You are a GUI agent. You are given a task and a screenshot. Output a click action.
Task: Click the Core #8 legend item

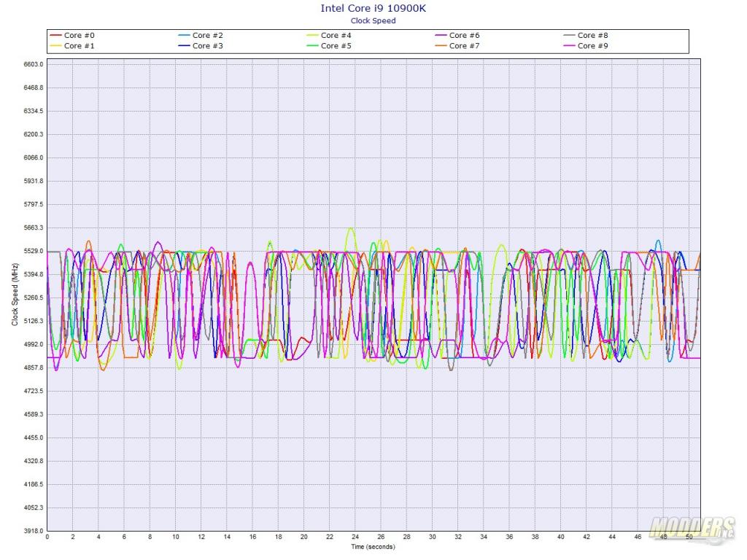tap(592, 35)
